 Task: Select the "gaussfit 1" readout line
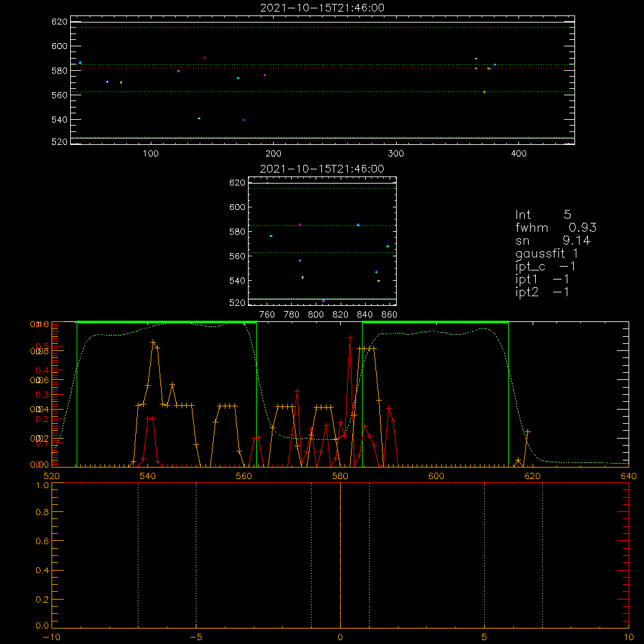[x=547, y=253]
